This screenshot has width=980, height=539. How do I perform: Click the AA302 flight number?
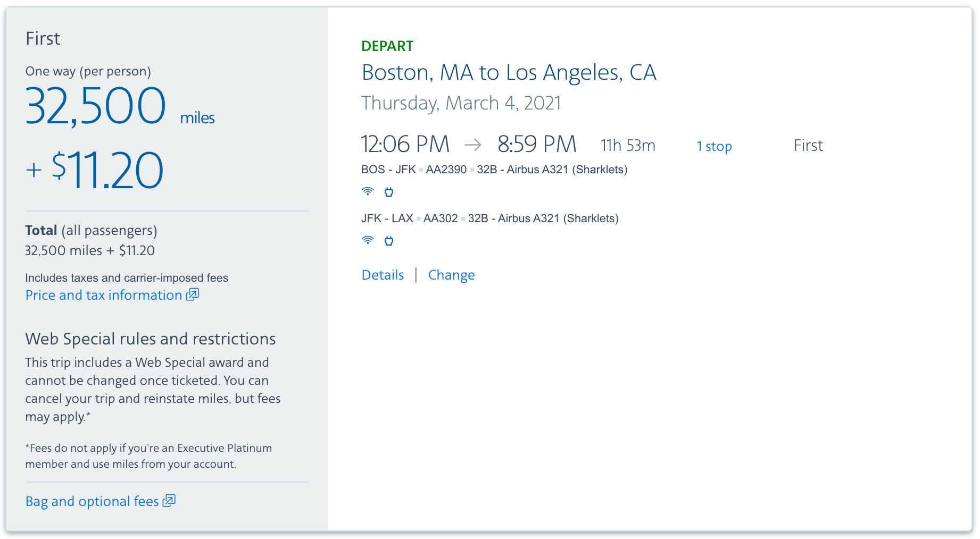[x=440, y=218]
